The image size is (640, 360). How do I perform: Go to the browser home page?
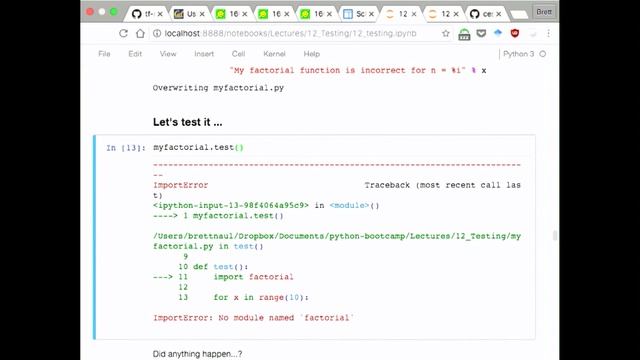coord(140,33)
